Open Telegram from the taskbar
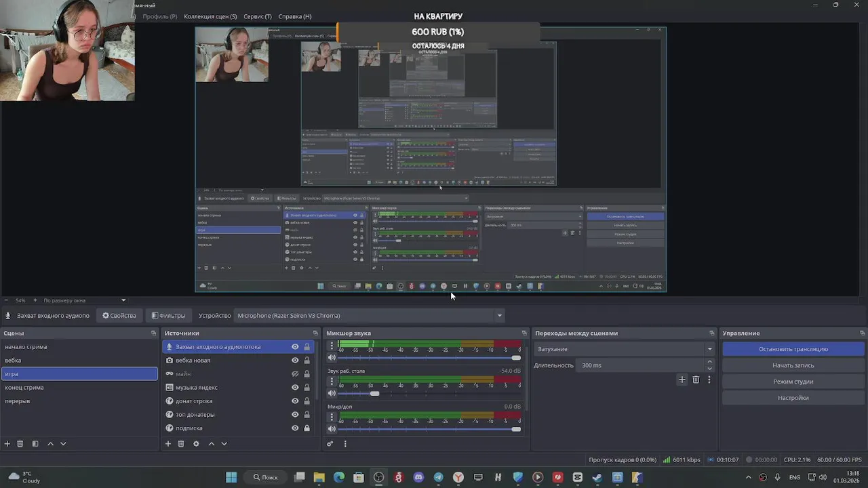The image size is (868, 488). click(438, 477)
